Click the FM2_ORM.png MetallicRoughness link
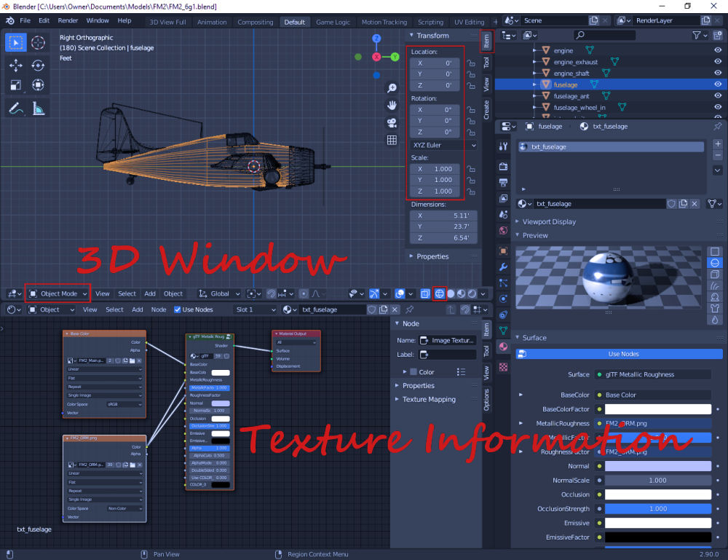The height and width of the screenshot is (560, 728). click(654, 424)
